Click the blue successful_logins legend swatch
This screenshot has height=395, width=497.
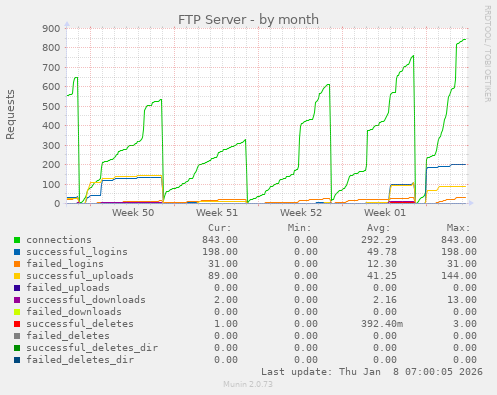pyautogui.click(x=17, y=252)
